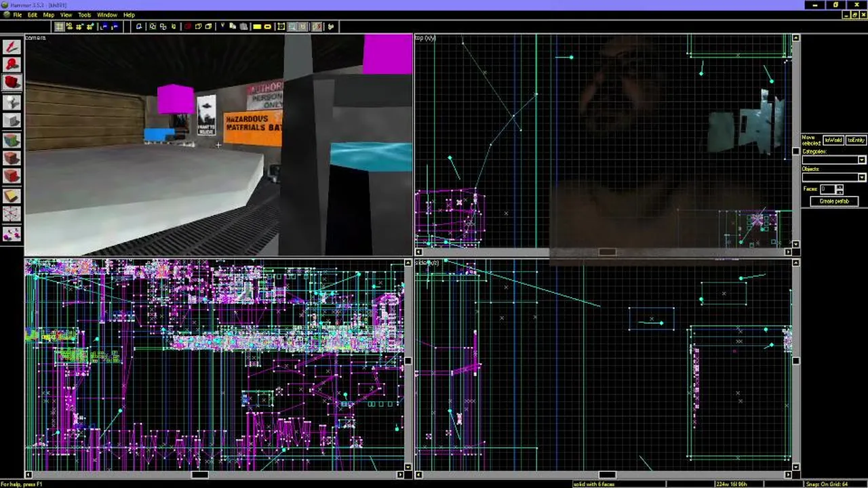Click side view horizontal scrollbar thumb

tap(607, 475)
